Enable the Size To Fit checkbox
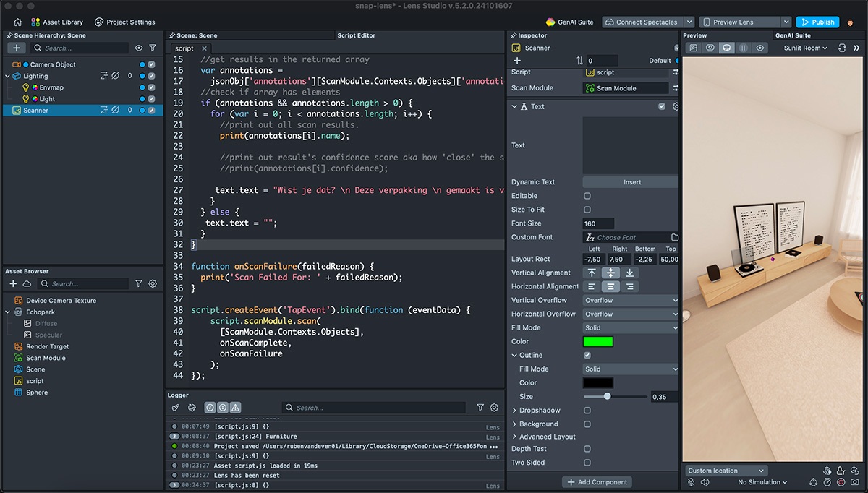The height and width of the screenshot is (493, 868). coord(587,210)
